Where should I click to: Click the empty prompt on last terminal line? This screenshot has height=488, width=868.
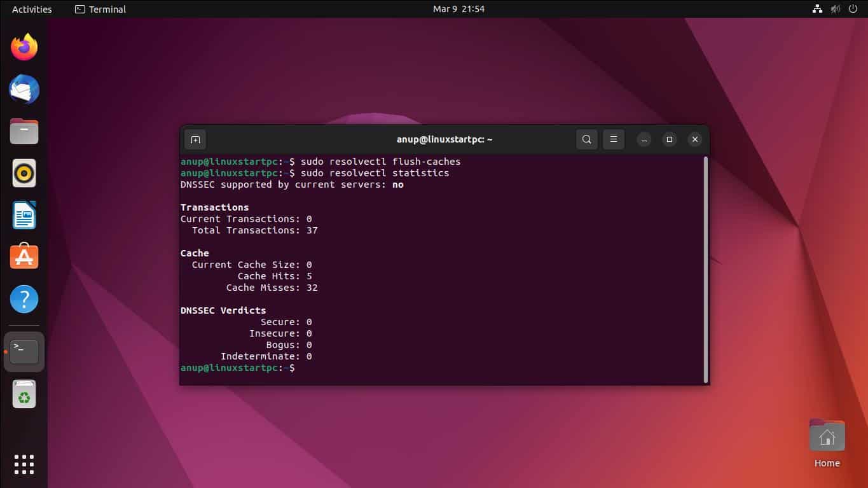click(x=238, y=368)
